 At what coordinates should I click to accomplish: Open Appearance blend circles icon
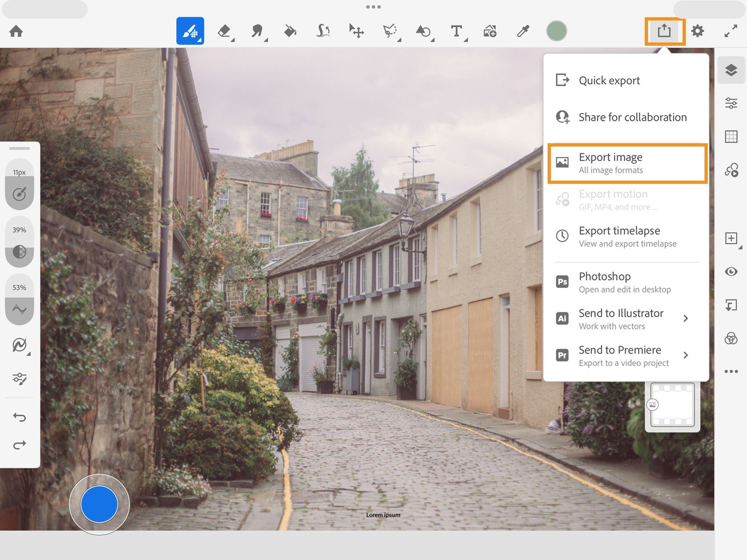(731, 338)
